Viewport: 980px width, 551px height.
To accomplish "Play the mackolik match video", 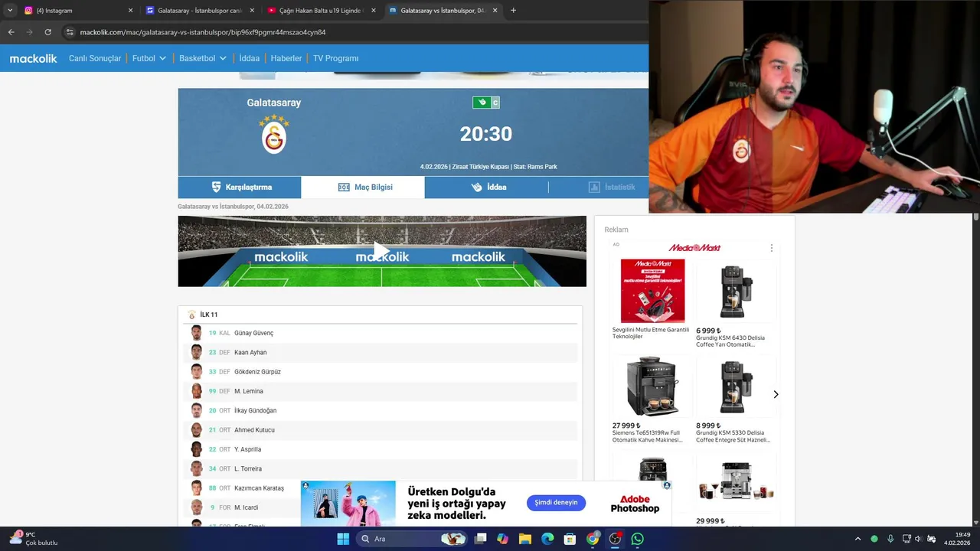I will click(382, 250).
